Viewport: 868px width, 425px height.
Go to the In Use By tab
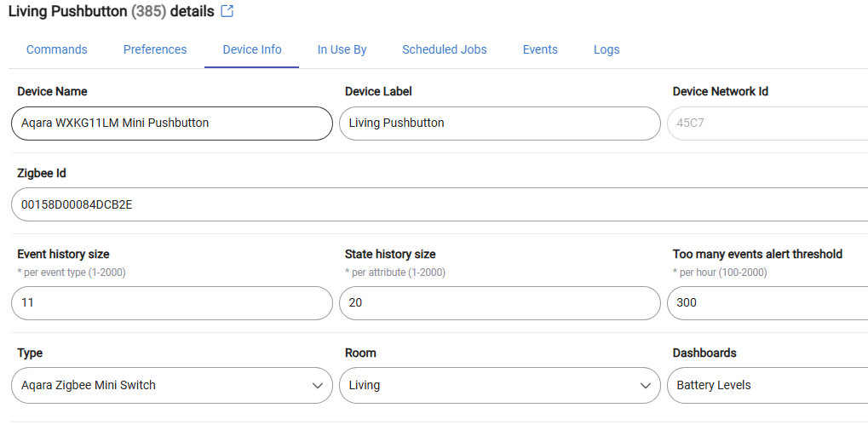click(342, 49)
